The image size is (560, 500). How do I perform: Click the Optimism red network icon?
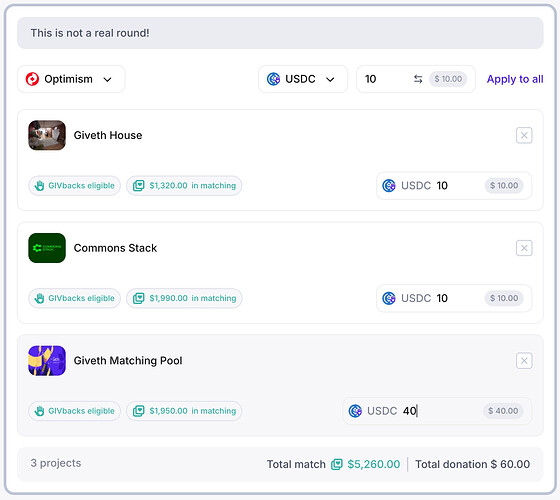point(32,79)
